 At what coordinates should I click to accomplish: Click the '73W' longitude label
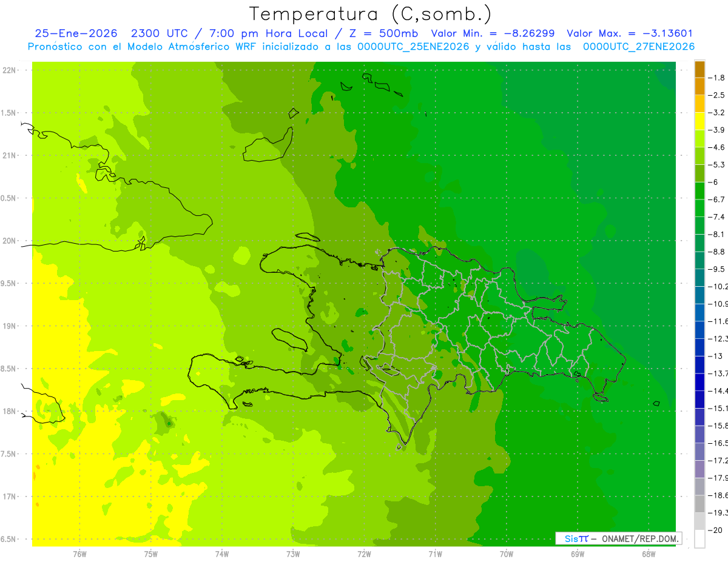pyautogui.click(x=293, y=554)
